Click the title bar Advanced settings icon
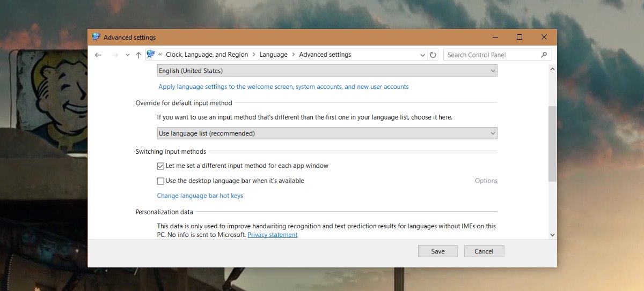Image resolution: width=644 pixels, height=291 pixels. coord(96,38)
